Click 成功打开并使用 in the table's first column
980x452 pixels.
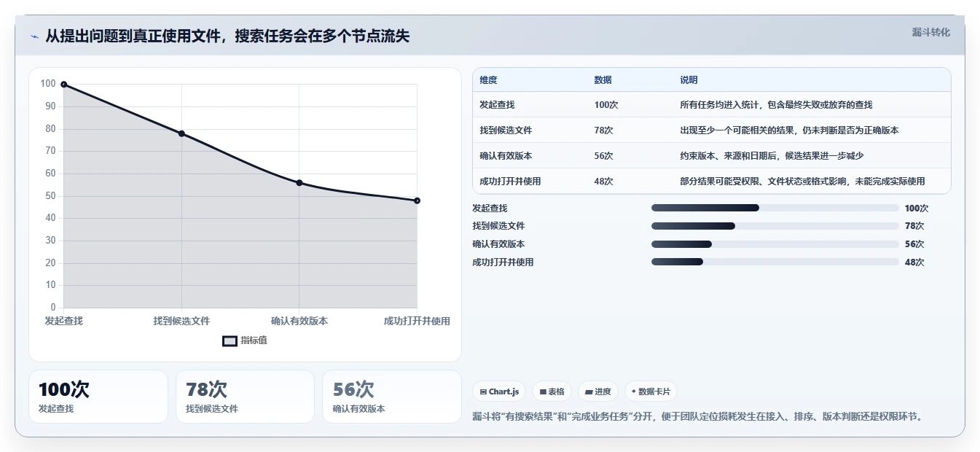click(510, 182)
